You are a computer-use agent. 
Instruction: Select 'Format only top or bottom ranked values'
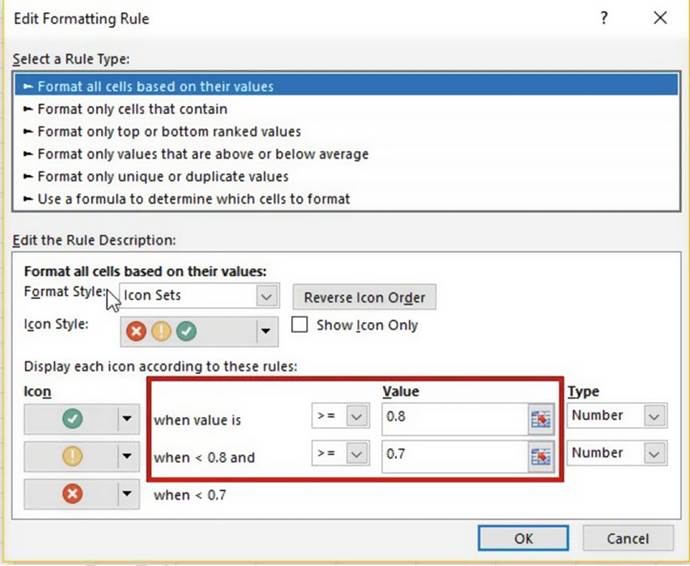point(168,131)
